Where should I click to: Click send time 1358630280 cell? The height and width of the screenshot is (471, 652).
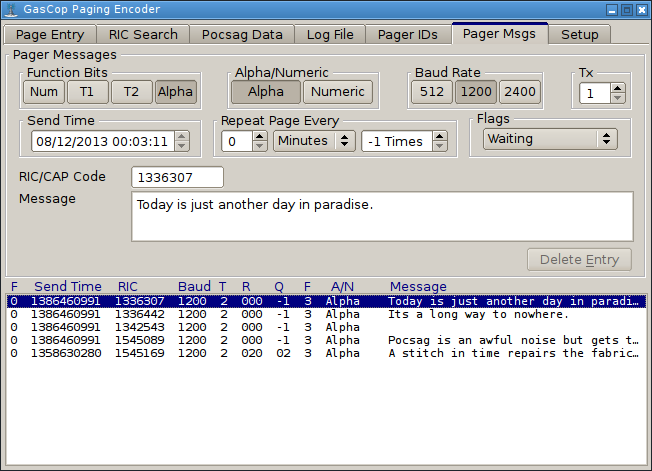tap(66, 353)
